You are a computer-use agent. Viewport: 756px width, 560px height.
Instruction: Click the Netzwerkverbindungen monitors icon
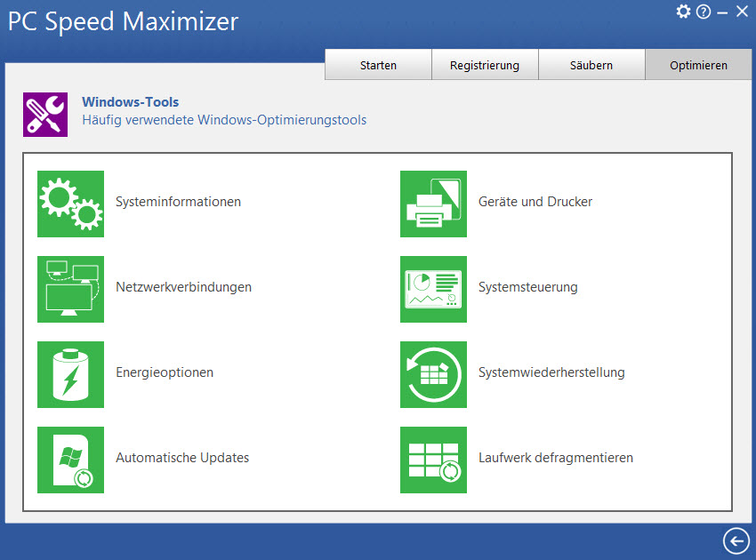[70, 289]
